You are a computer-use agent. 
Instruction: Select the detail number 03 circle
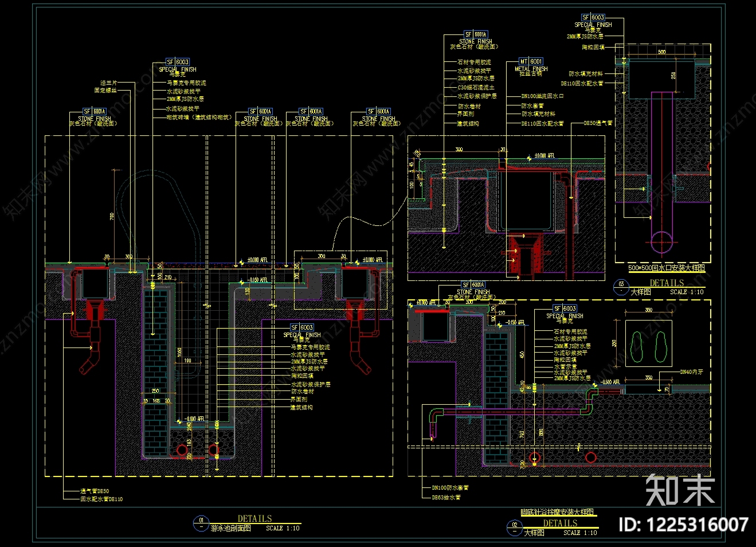621,287
